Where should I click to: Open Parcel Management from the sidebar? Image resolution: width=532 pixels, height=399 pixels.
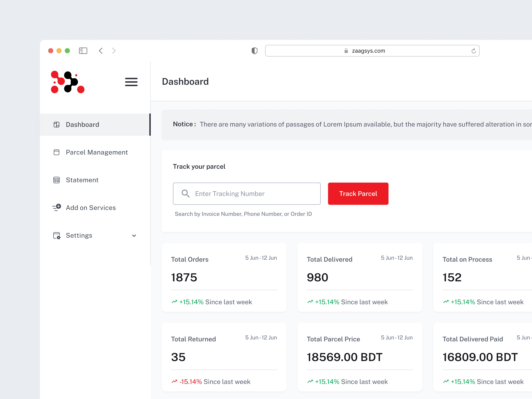tap(95, 152)
